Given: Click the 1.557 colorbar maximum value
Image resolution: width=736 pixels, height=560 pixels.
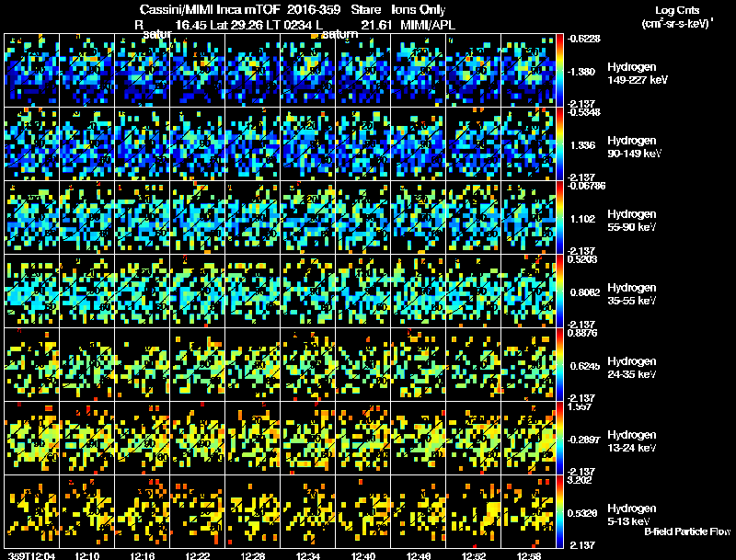Looking at the screenshot, I should click(580, 406).
